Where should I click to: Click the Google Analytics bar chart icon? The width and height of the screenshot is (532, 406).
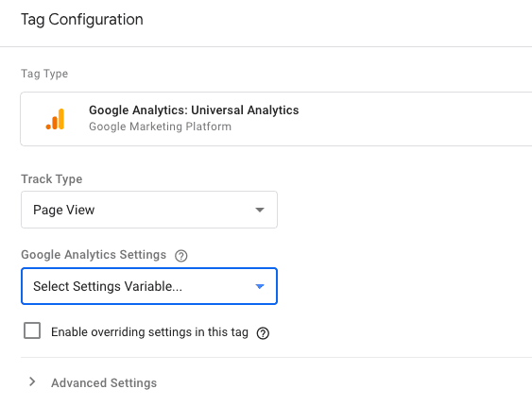pos(55,119)
